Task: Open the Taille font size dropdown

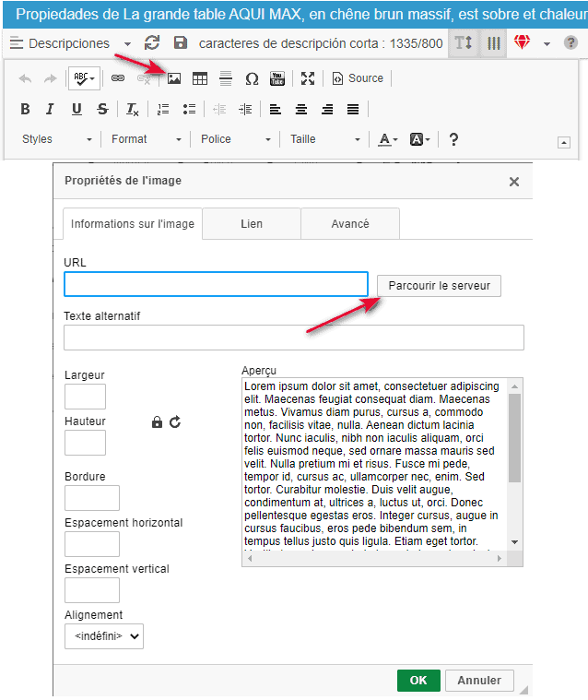Action: [325, 139]
